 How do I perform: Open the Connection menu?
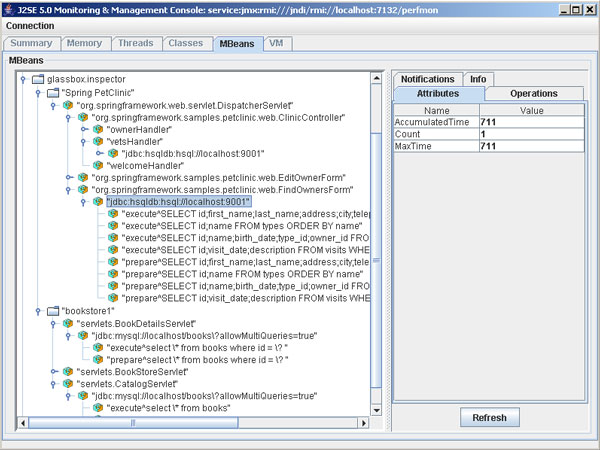[31, 25]
